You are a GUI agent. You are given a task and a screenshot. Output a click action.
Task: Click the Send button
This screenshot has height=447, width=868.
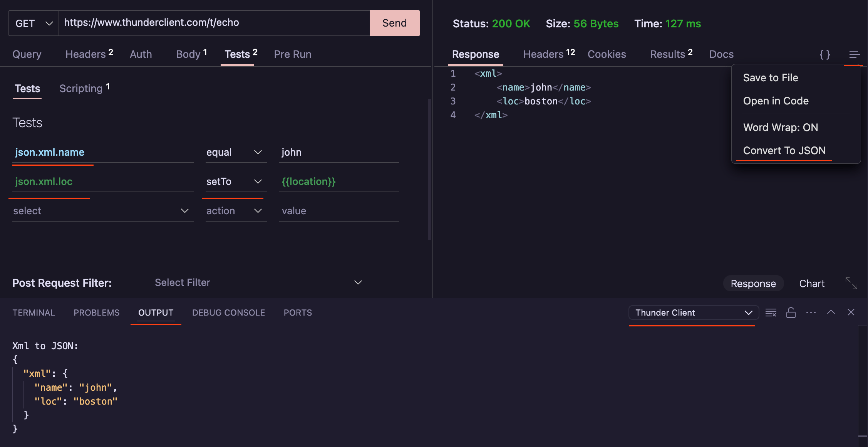(394, 23)
